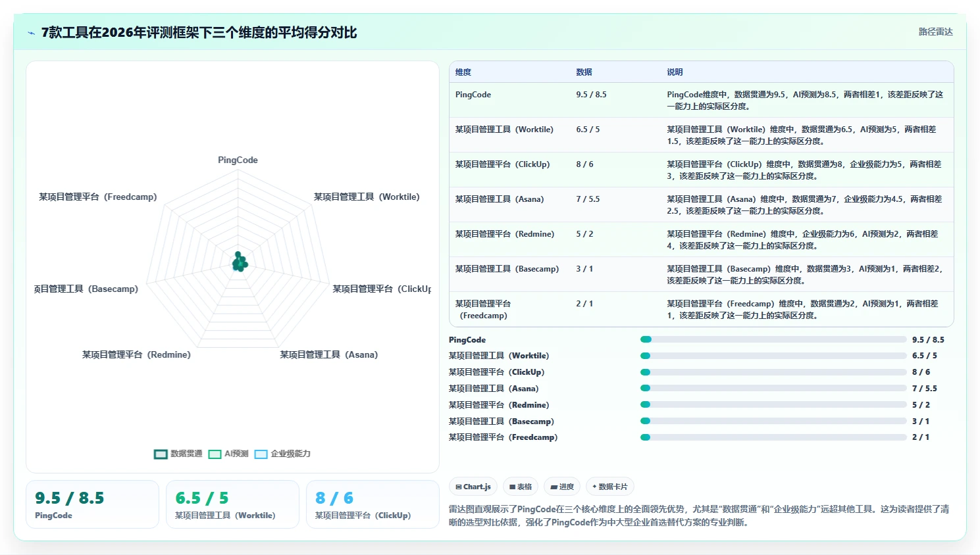Click the Redmine radar axis label
980x555 pixels.
136,355
